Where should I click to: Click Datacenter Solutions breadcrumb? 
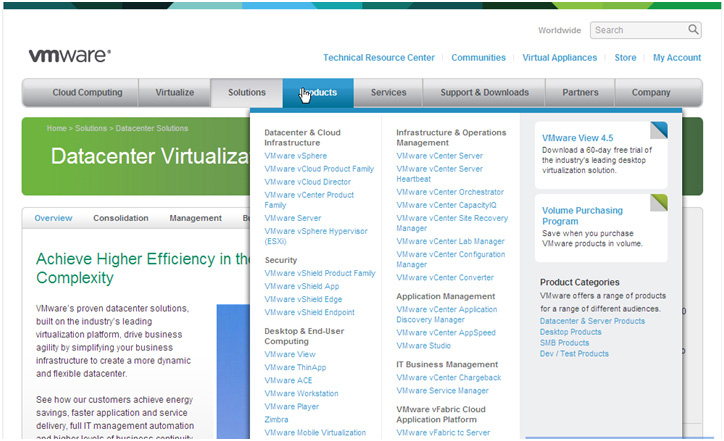(151, 129)
